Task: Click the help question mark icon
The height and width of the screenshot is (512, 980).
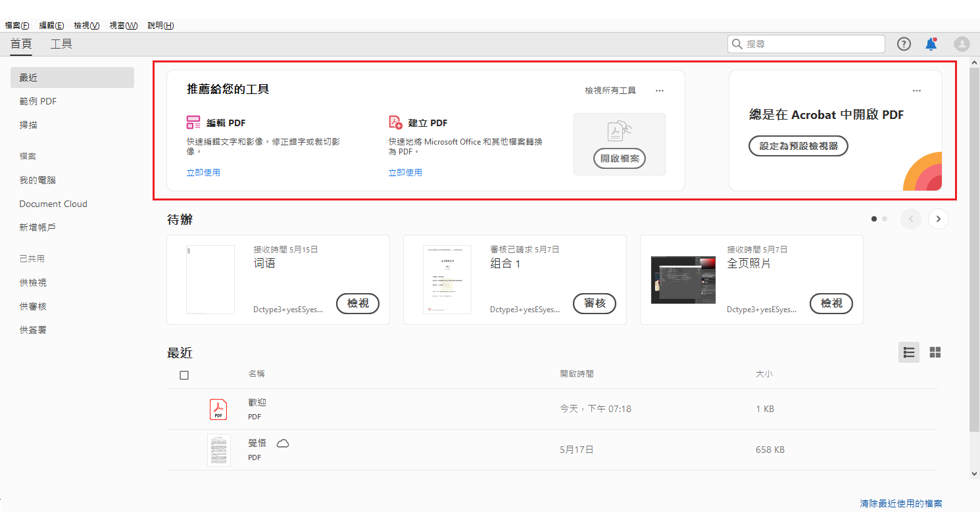Action: (x=904, y=44)
